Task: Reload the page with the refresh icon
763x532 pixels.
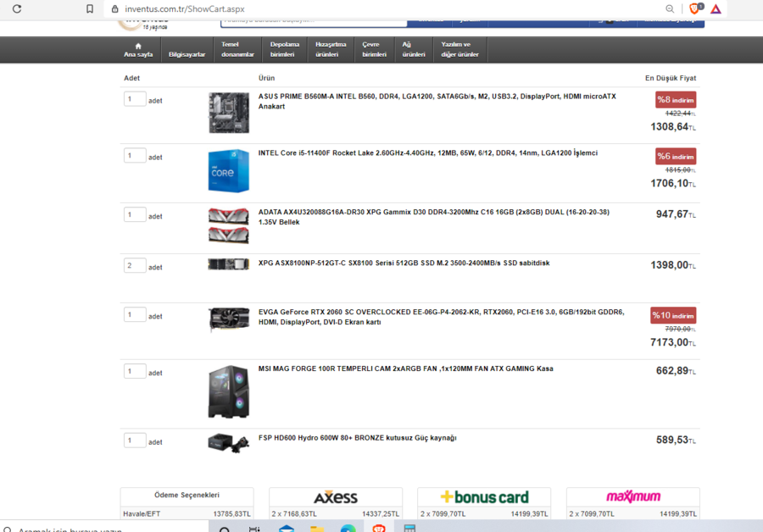Action: coord(17,8)
